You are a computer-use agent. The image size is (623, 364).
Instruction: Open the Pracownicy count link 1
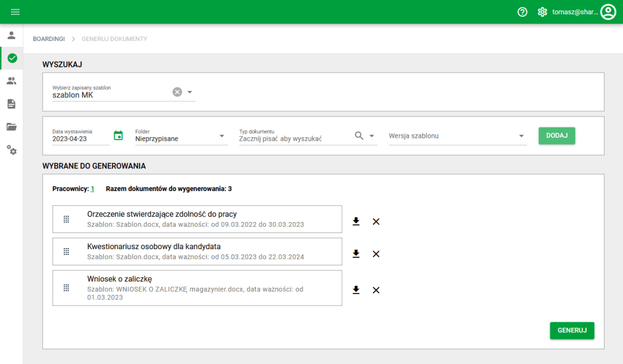pos(92,189)
